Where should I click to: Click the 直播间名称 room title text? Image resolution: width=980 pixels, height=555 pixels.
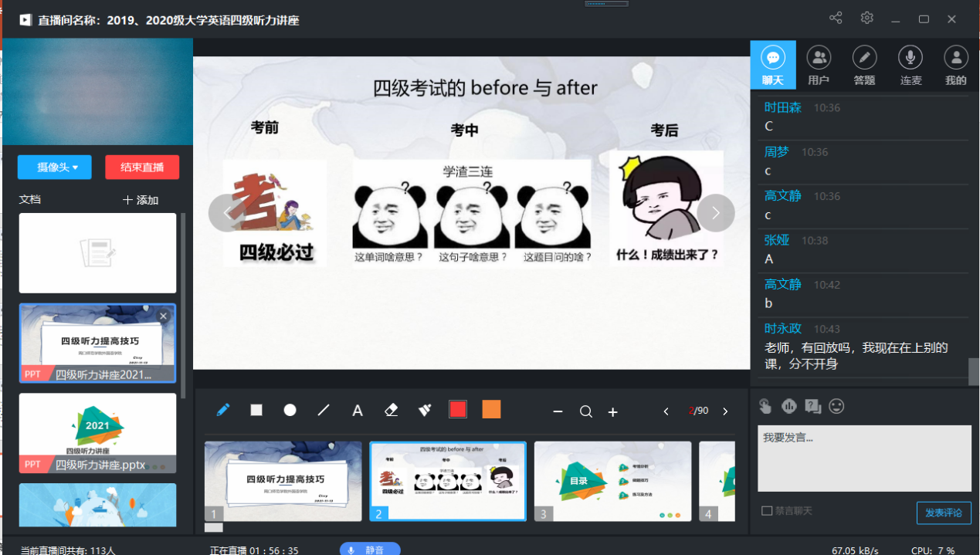[168, 20]
